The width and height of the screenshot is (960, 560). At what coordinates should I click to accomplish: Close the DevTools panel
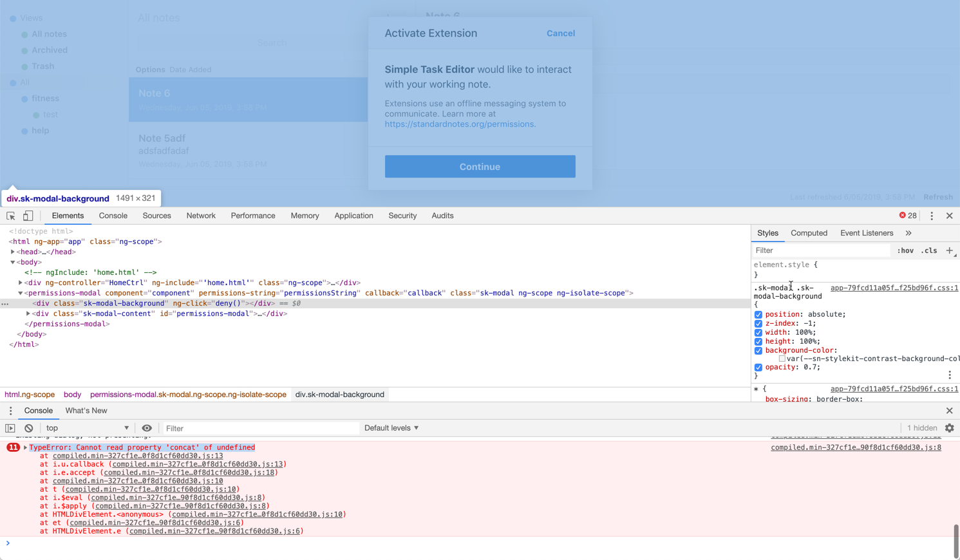[x=950, y=216]
